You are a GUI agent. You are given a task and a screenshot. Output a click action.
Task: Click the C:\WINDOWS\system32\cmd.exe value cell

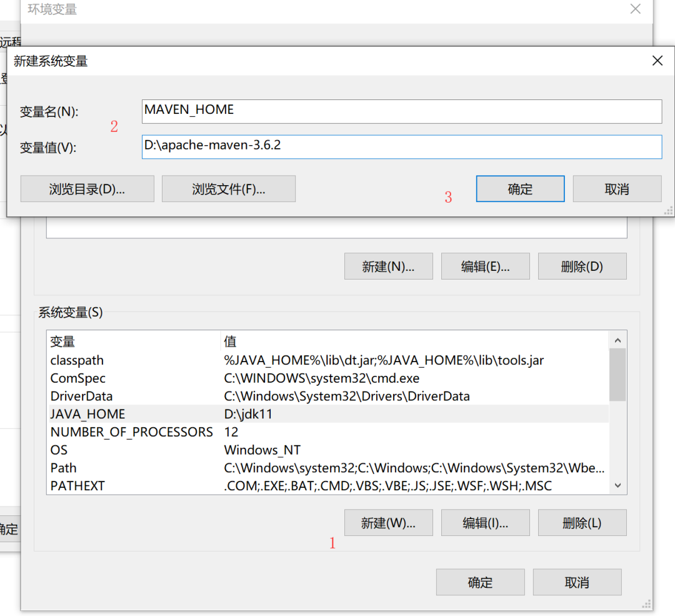pos(322,378)
